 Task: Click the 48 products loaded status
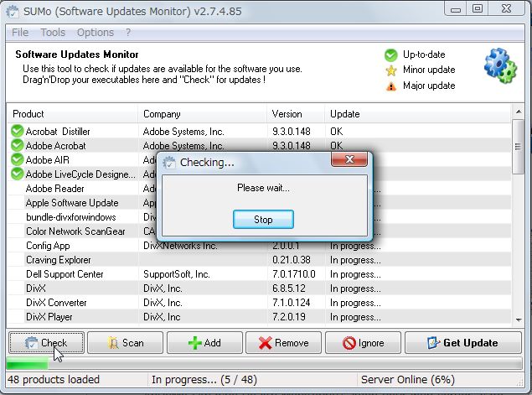click(x=54, y=379)
